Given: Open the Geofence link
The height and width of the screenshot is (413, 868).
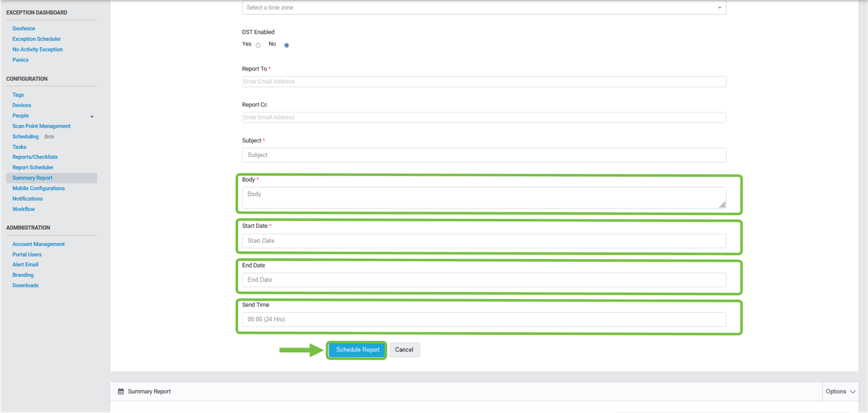Looking at the screenshot, I should 24,29.
